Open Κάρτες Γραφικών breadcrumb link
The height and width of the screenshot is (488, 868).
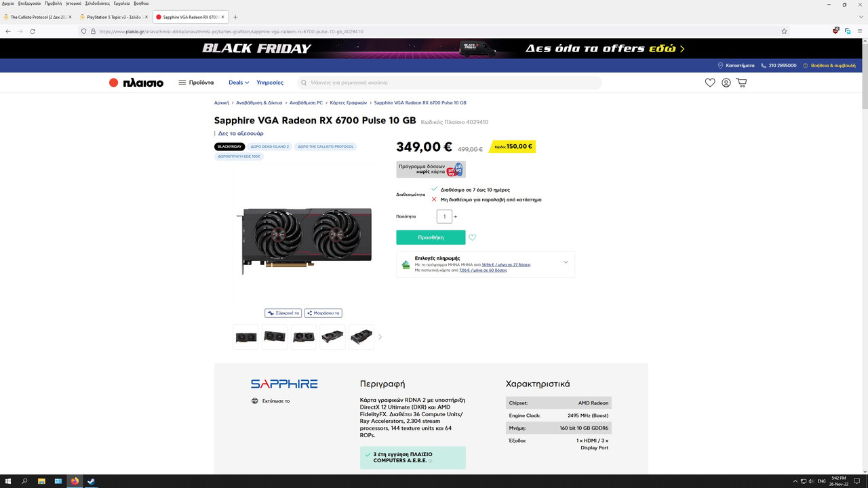click(348, 103)
